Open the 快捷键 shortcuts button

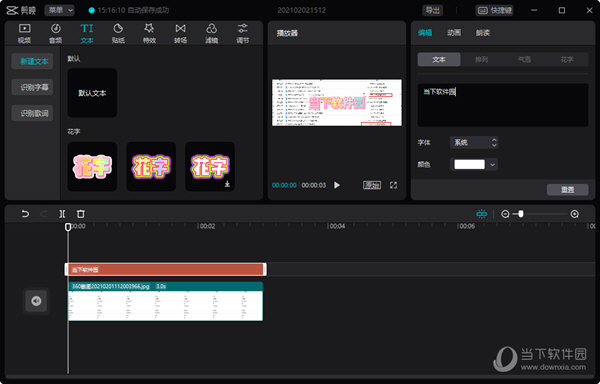tap(494, 10)
